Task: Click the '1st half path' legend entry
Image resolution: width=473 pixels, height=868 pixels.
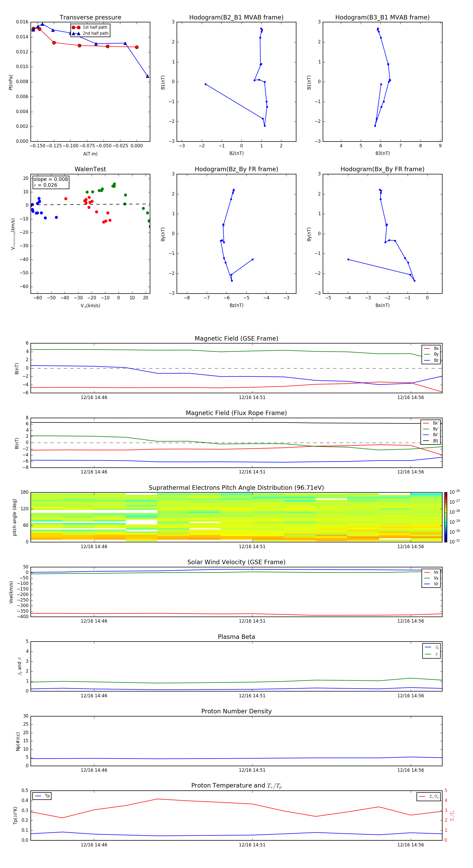Action: click(90, 27)
